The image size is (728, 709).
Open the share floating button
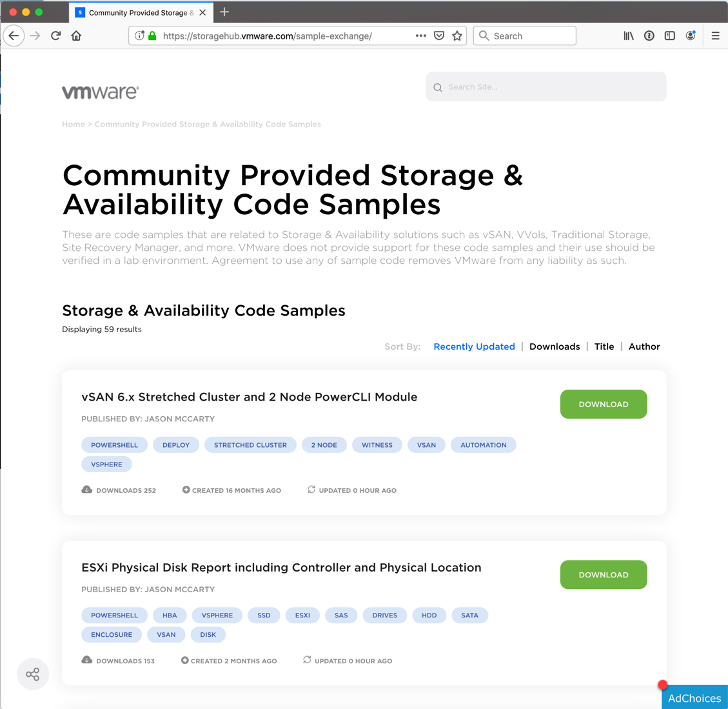coord(32,674)
